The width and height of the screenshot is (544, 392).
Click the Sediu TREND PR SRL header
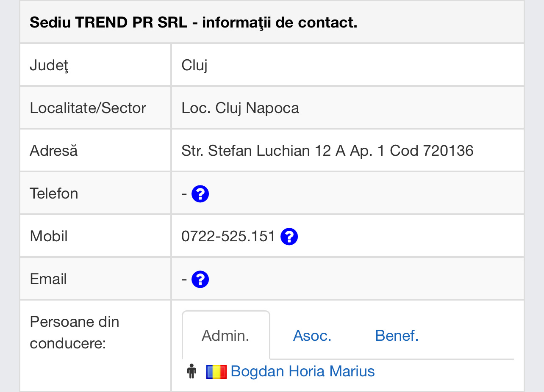pos(194,22)
